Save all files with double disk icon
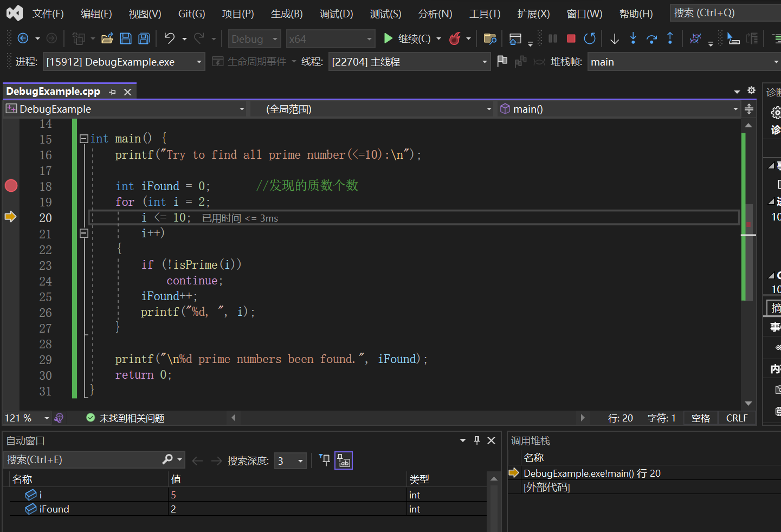The width and height of the screenshot is (781, 532). click(x=144, y=38)
